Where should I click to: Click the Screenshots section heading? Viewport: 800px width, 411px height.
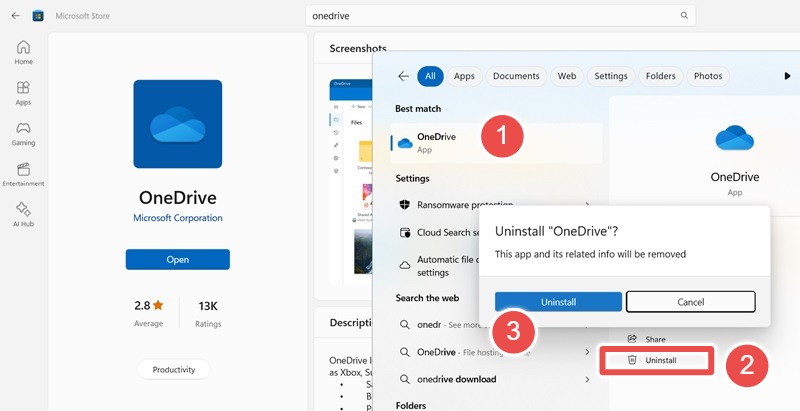tap(358, 48)
